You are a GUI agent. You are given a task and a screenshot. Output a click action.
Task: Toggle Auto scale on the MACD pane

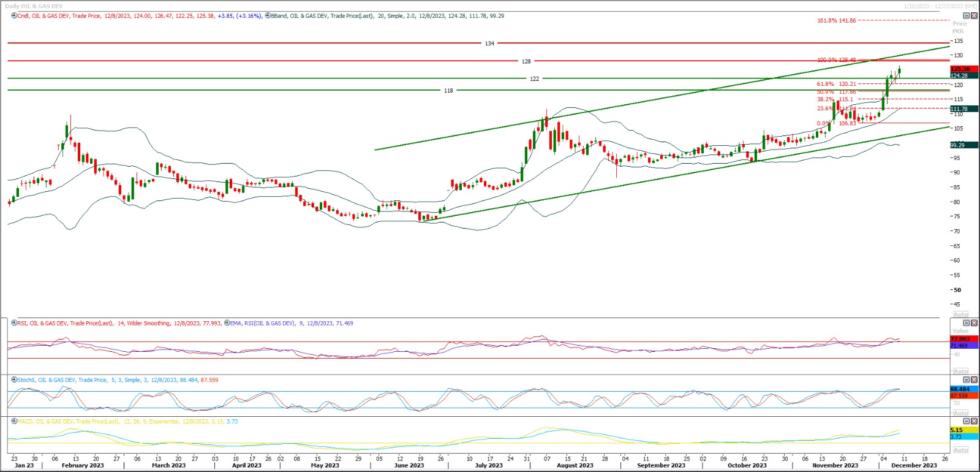pyautogui.click(x=960, y=450)
